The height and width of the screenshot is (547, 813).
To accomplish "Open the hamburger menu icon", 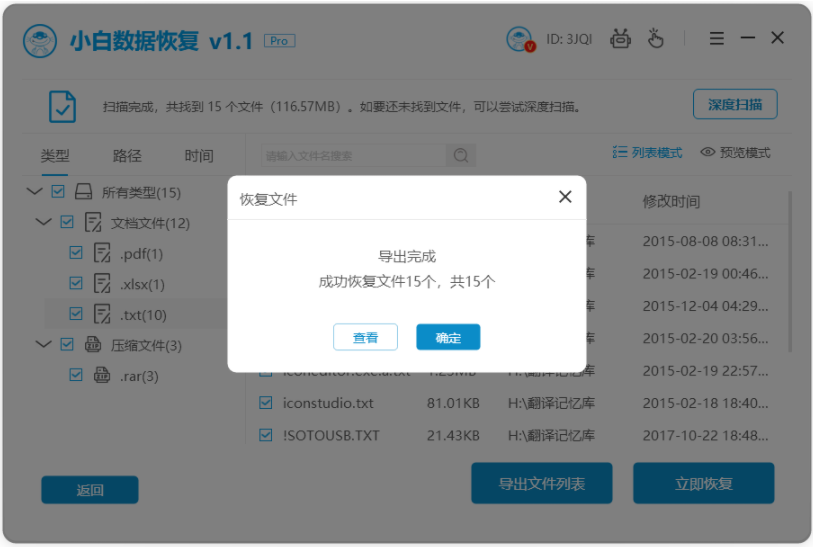I will [x=717, y=38].
